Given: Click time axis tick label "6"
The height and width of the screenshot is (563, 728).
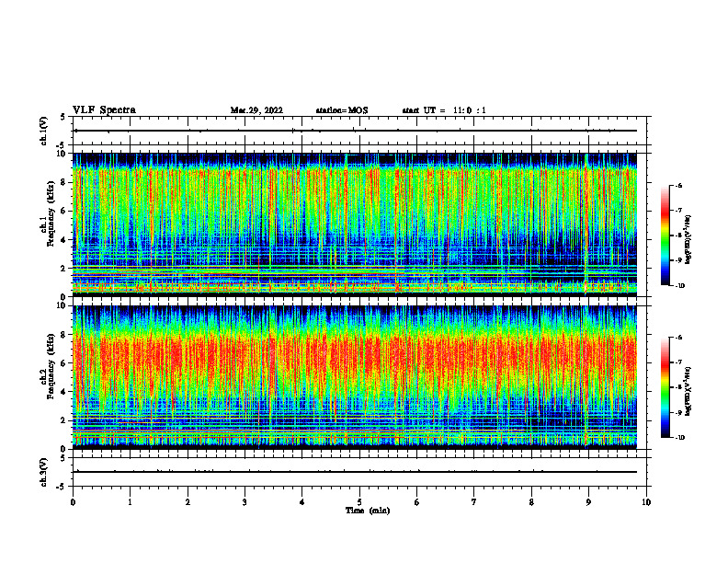Looking at the screenshot, I should pos(417,502).
